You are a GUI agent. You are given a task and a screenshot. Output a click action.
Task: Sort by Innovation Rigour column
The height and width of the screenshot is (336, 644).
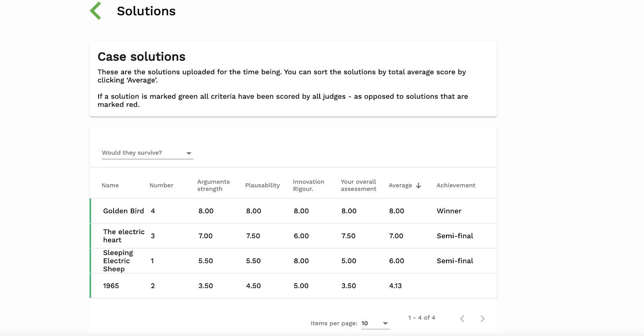[308, 186]
